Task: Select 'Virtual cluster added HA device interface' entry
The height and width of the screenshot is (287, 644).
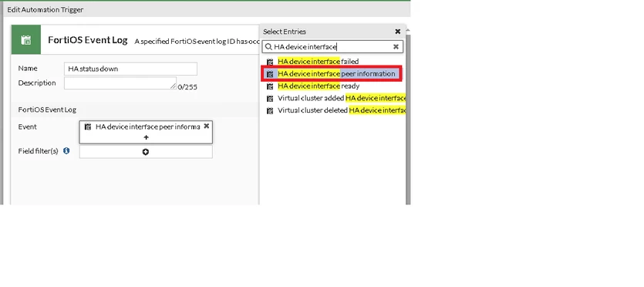Action: click(x=332, y=99)
